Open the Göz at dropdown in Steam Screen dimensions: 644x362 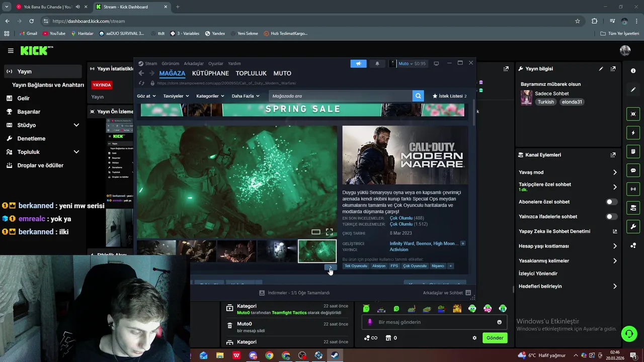[x=146, y=96]
